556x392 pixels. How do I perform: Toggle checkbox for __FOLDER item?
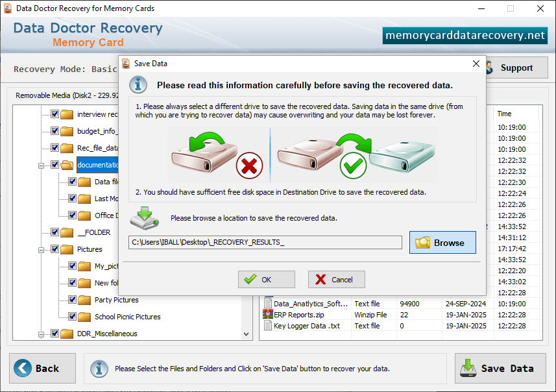[54, 232]
